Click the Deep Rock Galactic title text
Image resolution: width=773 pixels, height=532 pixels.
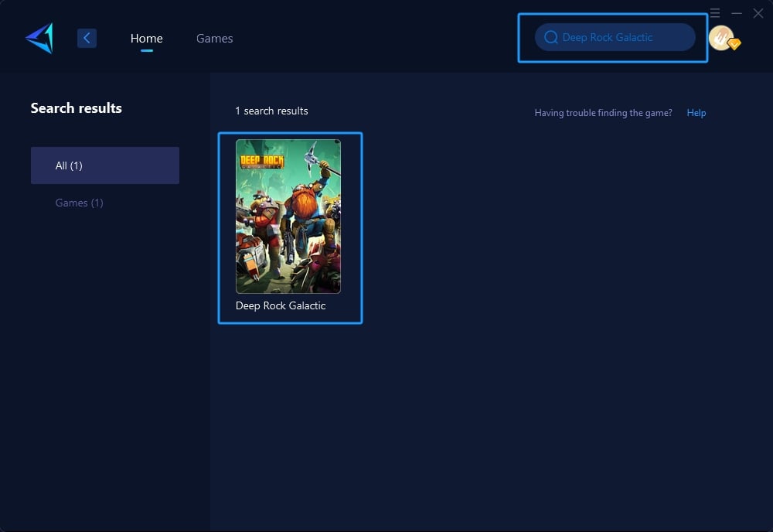point(281,305)
